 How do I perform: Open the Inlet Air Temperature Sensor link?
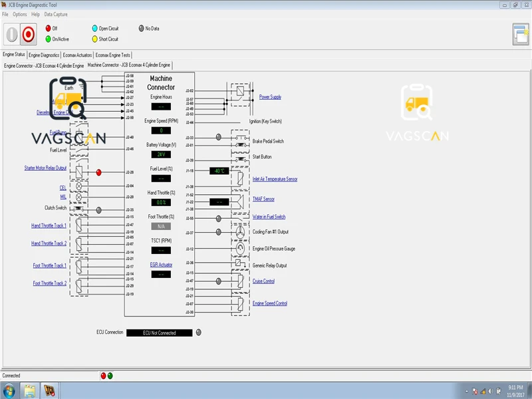tap(275, 179)
